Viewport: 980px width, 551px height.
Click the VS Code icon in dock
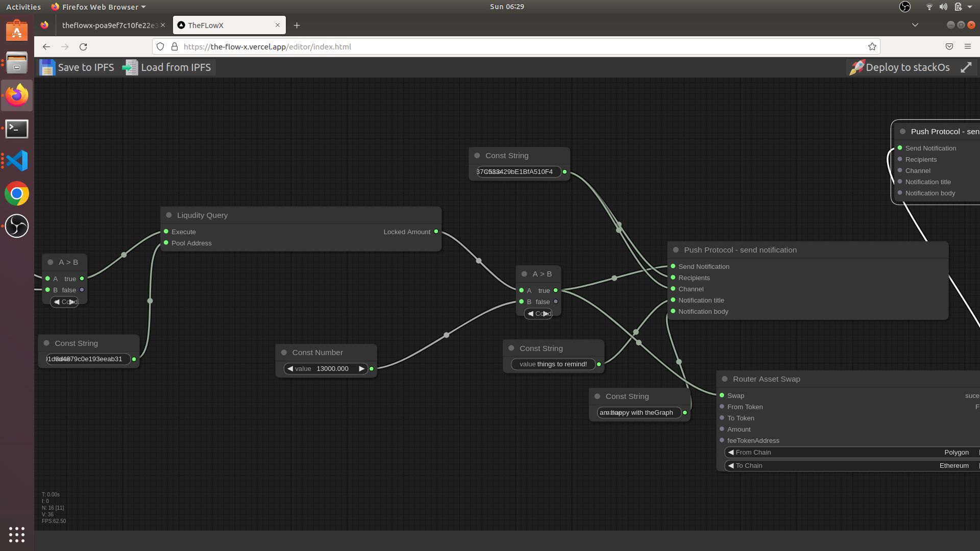17,161
